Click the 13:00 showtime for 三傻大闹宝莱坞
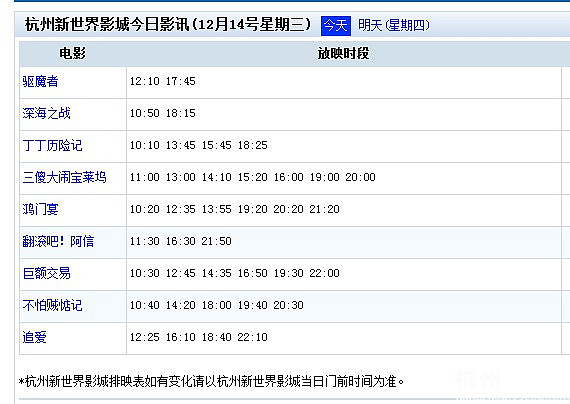The image size is (570, 404). click(x=181, y=177)
